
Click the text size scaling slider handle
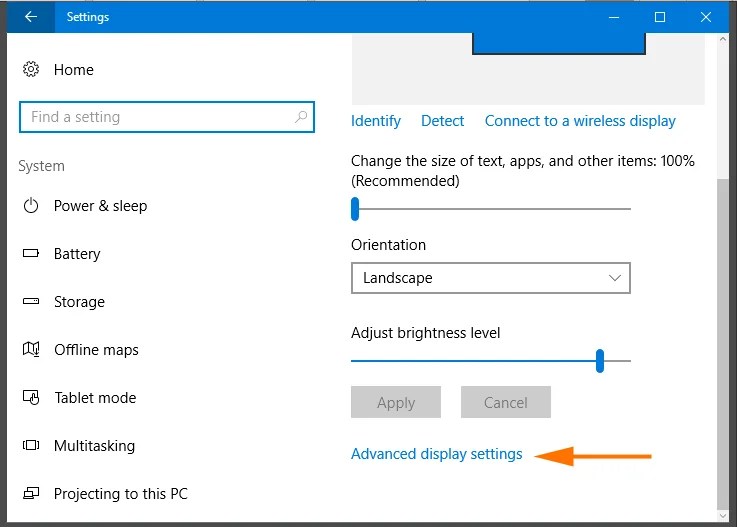(355, 209)
